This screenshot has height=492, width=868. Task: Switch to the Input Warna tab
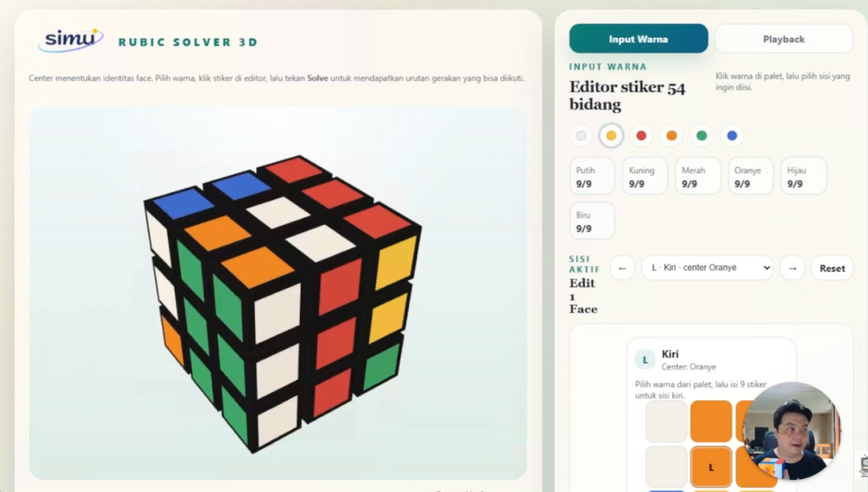coord(638,39)
